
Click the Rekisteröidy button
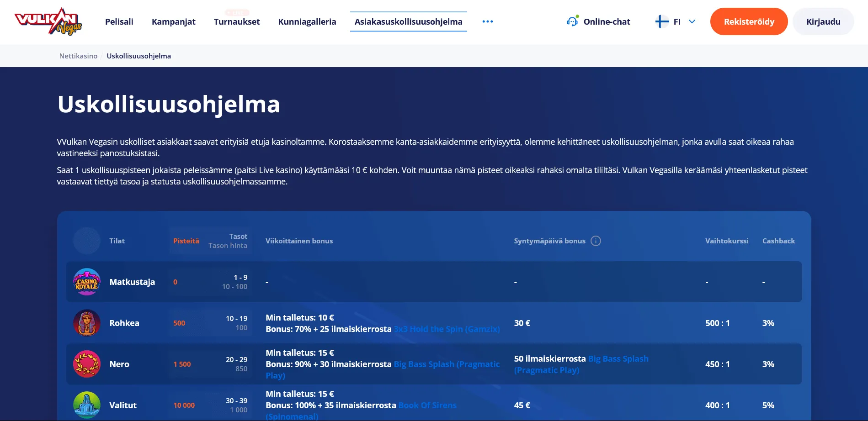click(x=749, y=21)
